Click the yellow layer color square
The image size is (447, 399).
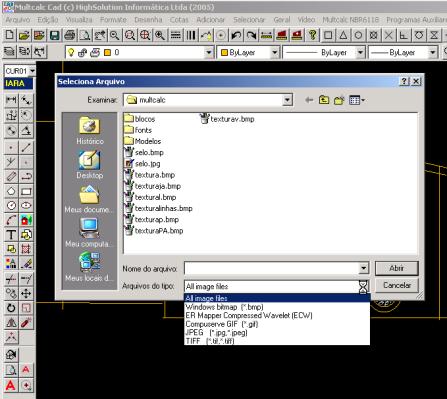(x=107, y=52)
